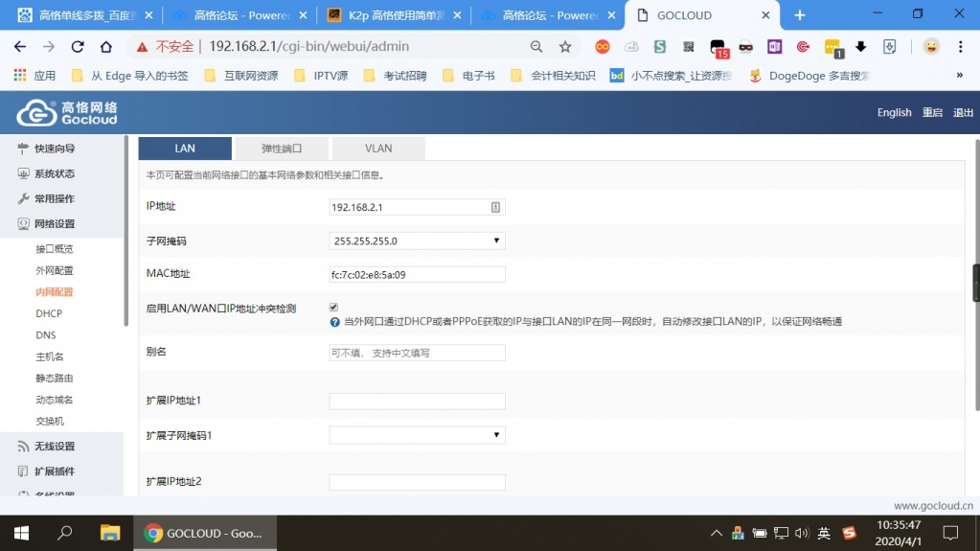Switch to the VLAN tab
Viewport: 980px width, 551px height.
click(x=378, y=149)
